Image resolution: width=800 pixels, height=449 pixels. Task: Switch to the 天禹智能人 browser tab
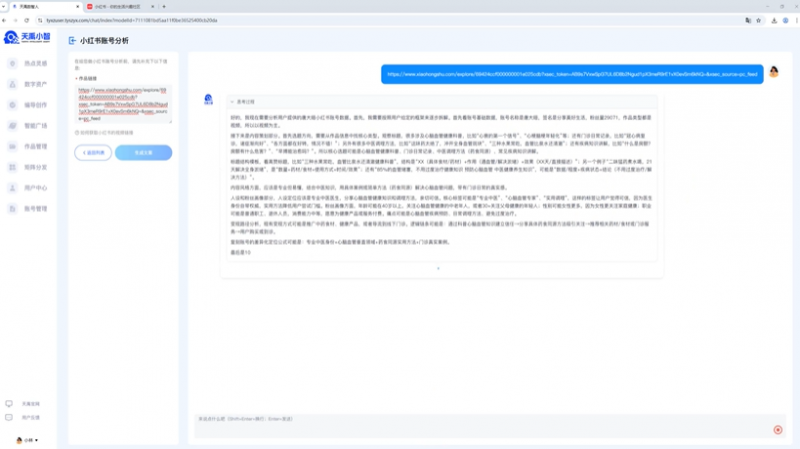pos(40,6)
